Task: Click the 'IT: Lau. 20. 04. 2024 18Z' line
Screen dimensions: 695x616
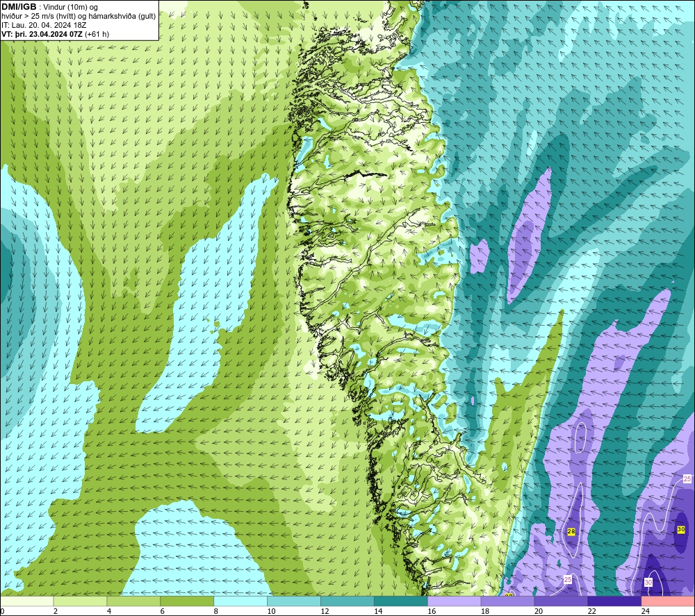Action: 44,25
